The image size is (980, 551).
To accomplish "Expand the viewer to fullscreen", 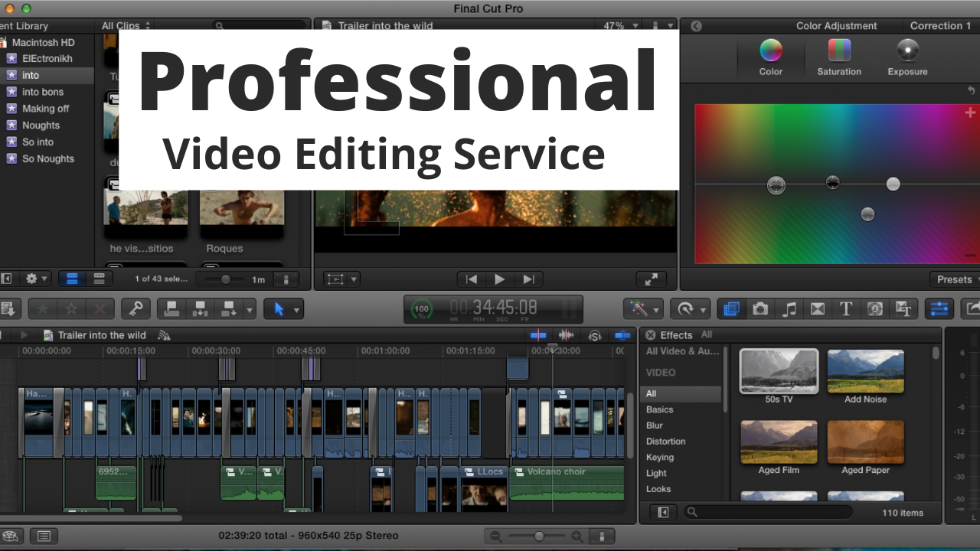I will coord(651,279).
